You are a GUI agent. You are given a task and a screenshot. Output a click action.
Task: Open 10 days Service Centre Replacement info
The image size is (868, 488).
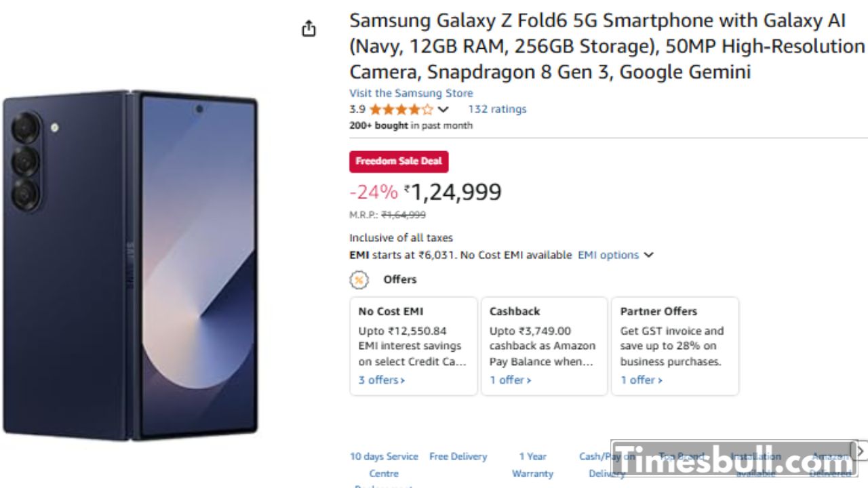(384, 465)
